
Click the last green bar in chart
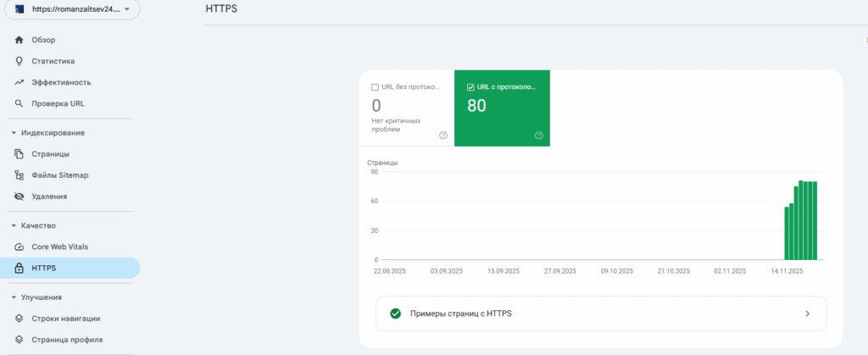(815, 220)
